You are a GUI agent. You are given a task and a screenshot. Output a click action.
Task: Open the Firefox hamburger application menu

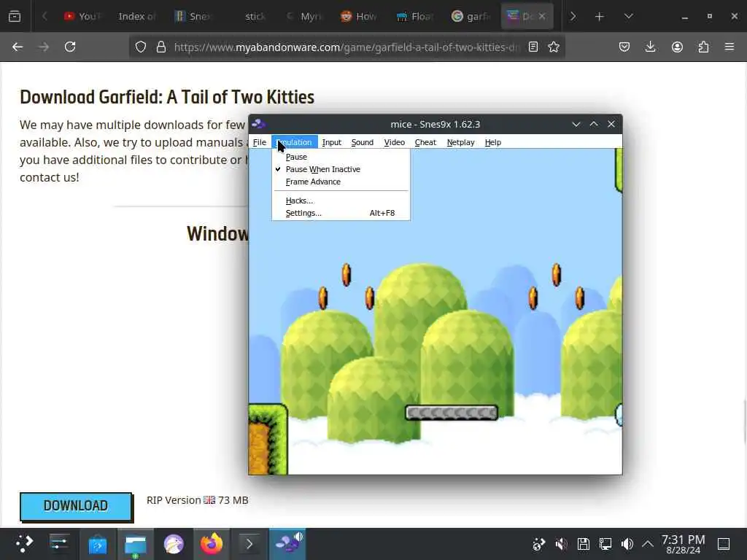tap(729, 47)
